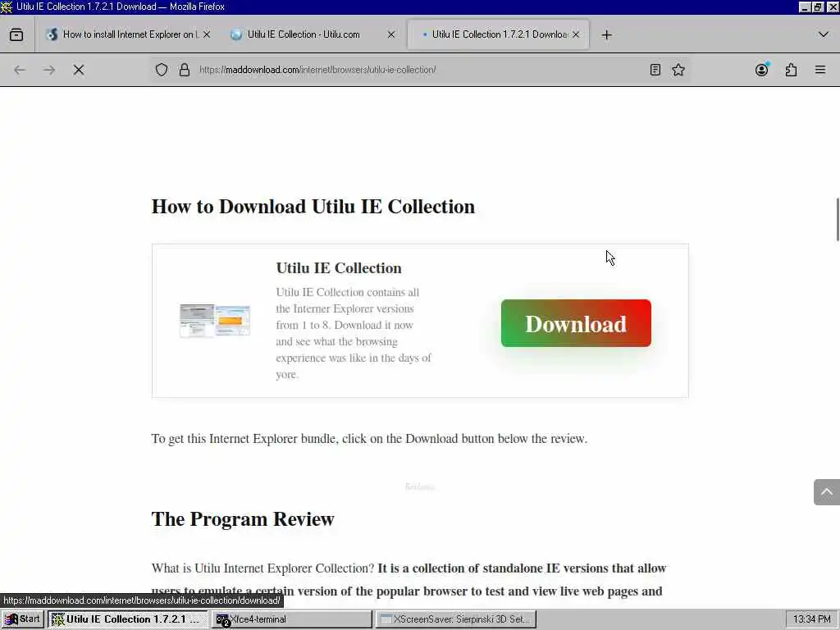The image size is (840, 630).
Task: Stop loading the current page
Action: [x=79, y=70]
